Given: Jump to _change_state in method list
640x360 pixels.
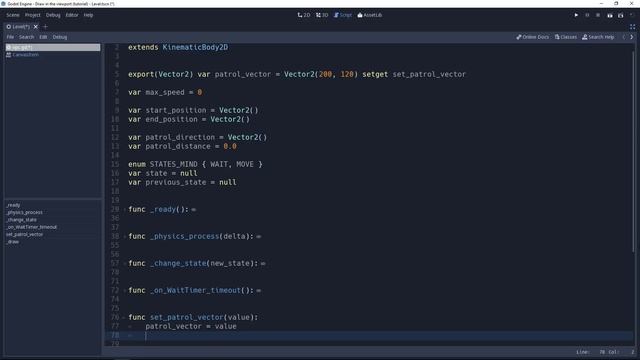Looking at the screenshot, I should click(x=22, y=220).
